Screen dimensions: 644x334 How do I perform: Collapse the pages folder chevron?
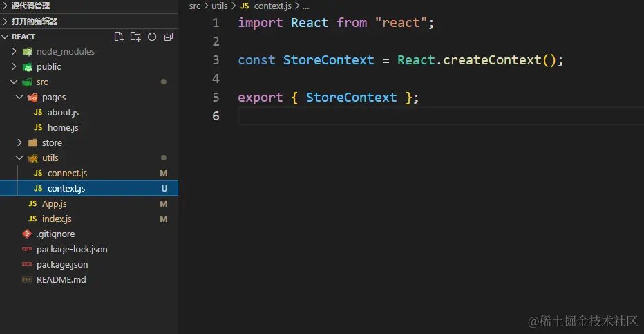click(x=19, y=97)
